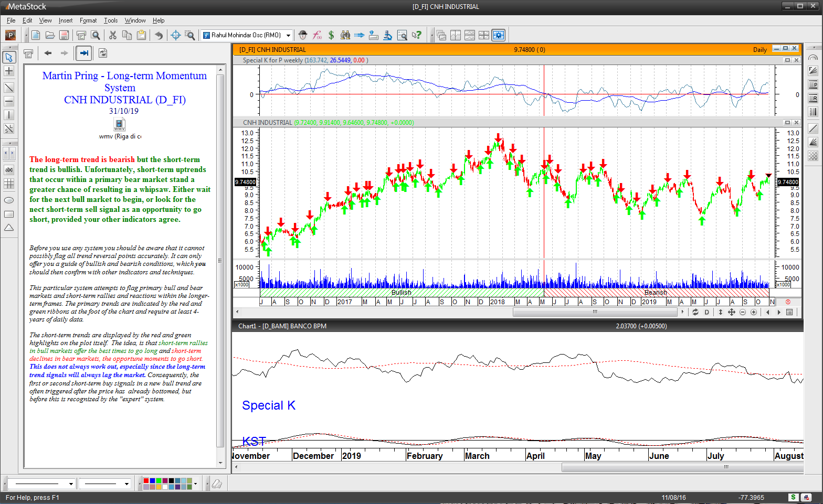This screenshot has height=504, width=823.
Task: Click the Open folder icon
Action: coord(50,35)
